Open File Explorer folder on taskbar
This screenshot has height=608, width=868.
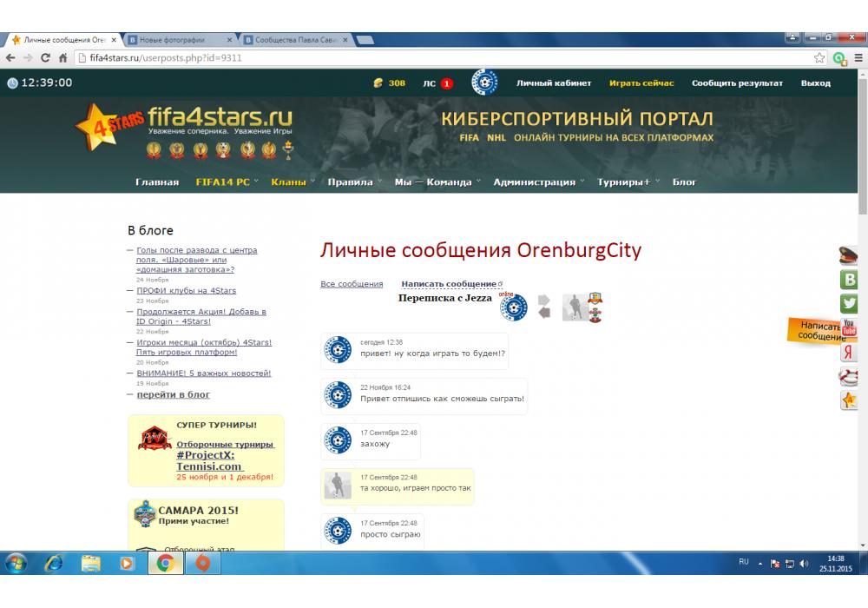pyautogui.click(x=91, y=564)
